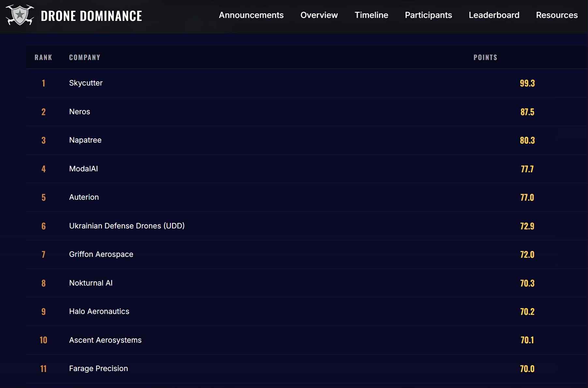Go to the Overview section

319,15
